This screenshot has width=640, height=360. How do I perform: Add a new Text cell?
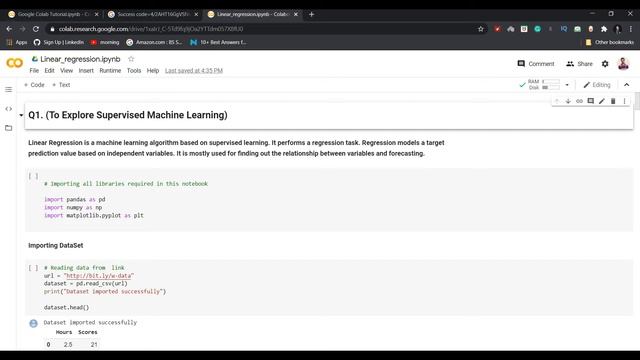pyautogui.click(x=61, y=85)
